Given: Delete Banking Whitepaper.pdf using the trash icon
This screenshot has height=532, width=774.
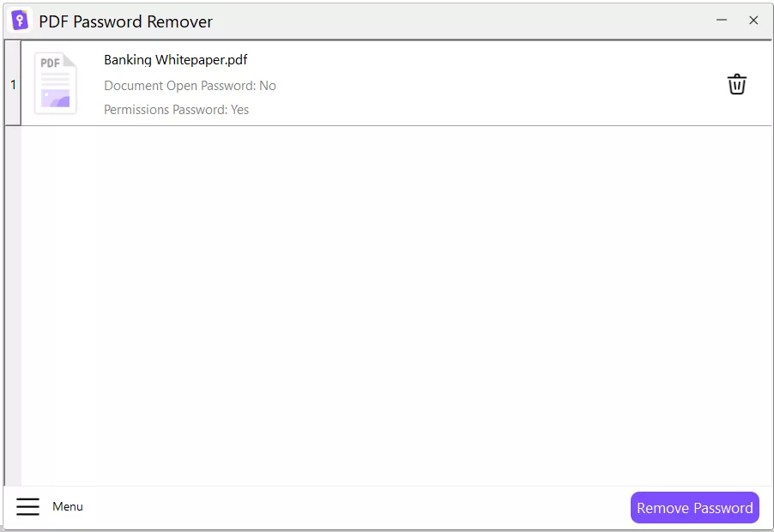Looking at the screenshot, I should 736,84.
